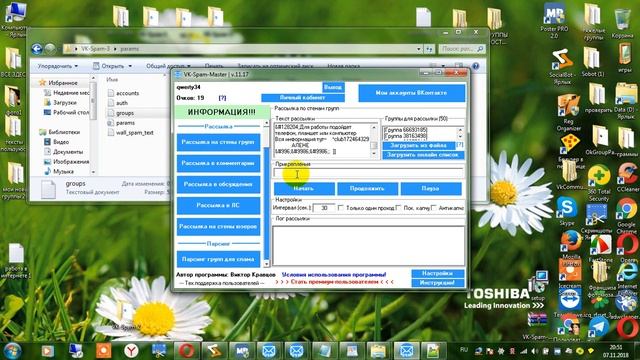Screen dimensions: 640x360
Task: Click Explorer help question mark icon
Action: click(476, 66)
